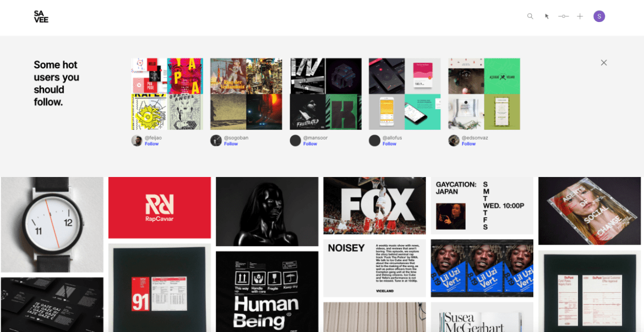This screenshot has height=332, width=644.
Task: Open the @edsonvaz user avatar
Action: pos(454,141)
